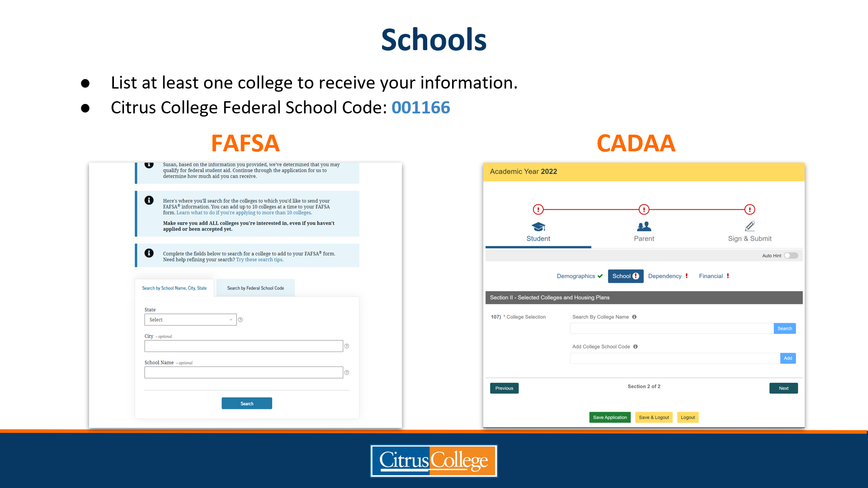Click the Add button for college code
The height and width of the screenshot is (488, 868).
pyautogui.click(x=788, y=358)
